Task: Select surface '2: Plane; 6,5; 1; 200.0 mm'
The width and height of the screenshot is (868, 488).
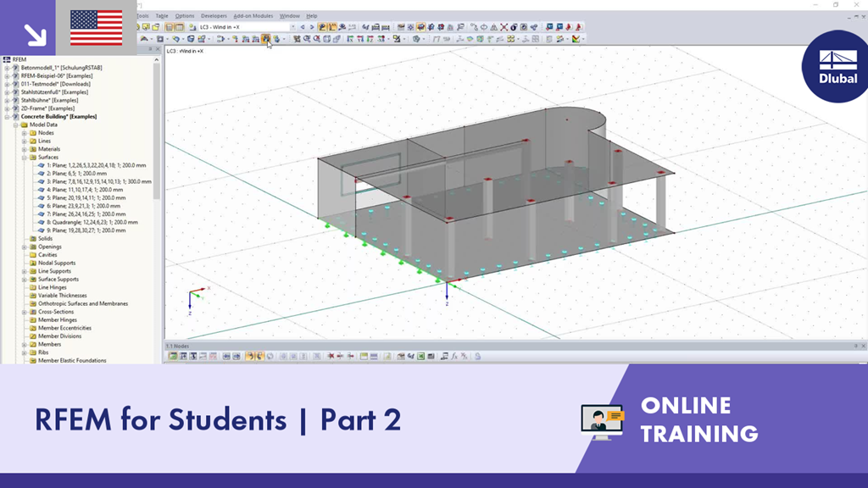Action: tap(76, 174)
